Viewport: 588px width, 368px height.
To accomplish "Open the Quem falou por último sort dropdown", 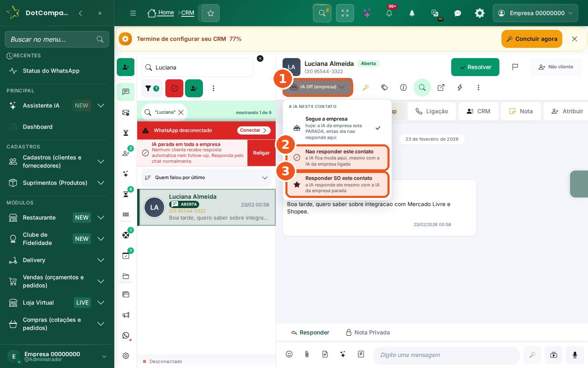I will tap(207, 178).
